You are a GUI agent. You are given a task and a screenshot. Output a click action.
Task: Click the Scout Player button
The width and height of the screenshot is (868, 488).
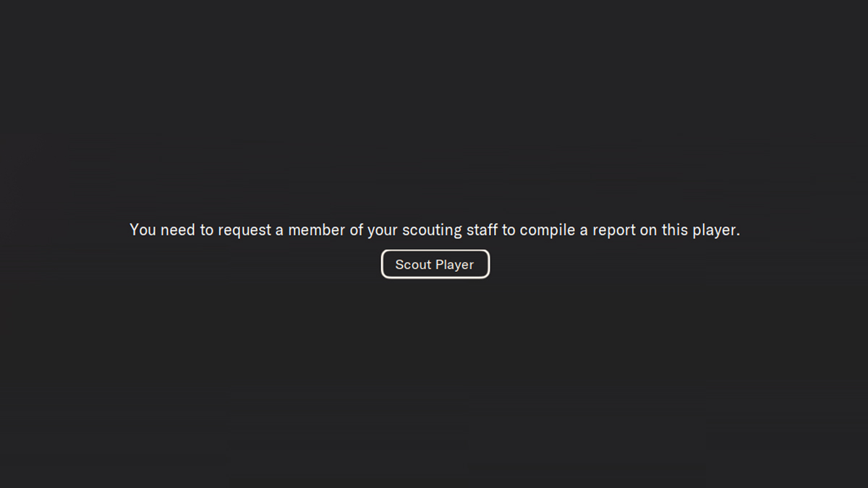point(435,265)
